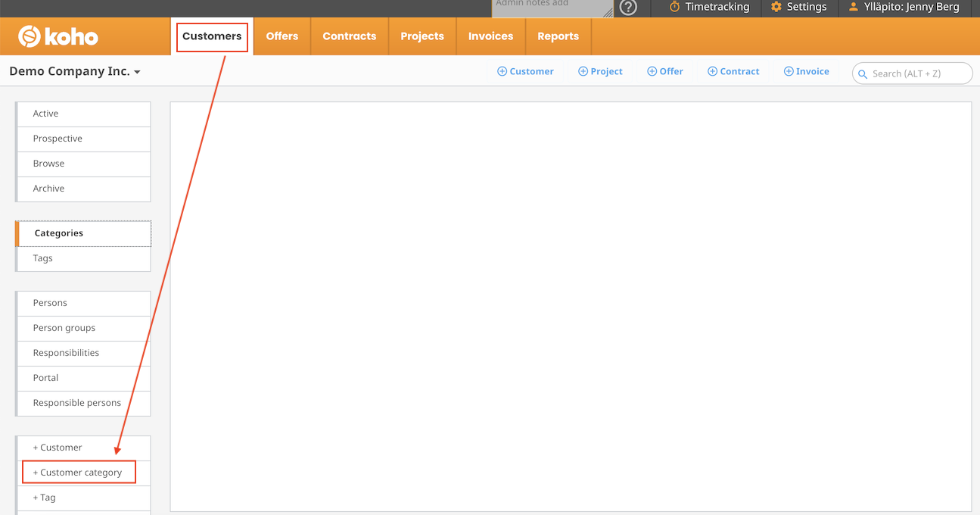Open the help question mark icon
The width and height of the screenshot is (980, 515).
click(628, 8)
